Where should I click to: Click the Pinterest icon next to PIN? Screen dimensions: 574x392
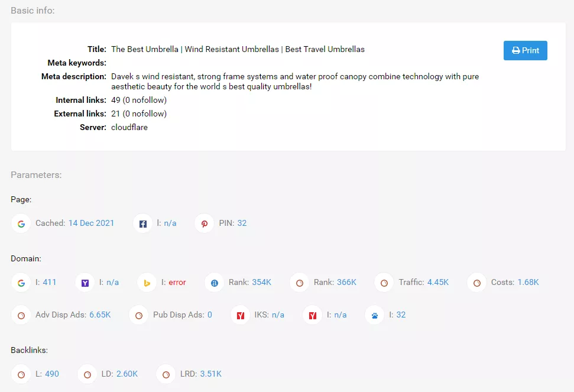pyautogui.click(x=205, y=223)
